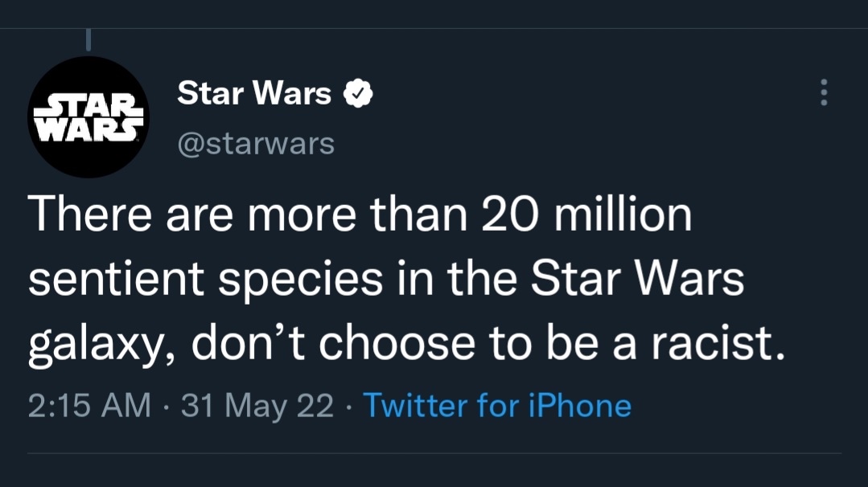The height and width of the screenshot is (487, 868).
Task: Open the three-dot more options menu
Action: pyautogui.click(x=823, y=93)
